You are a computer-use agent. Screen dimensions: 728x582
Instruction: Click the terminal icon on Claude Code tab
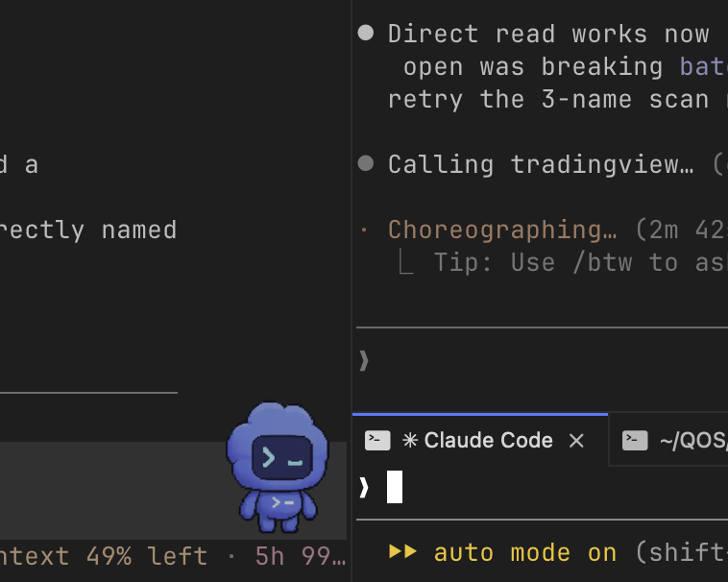coord(377,441)
